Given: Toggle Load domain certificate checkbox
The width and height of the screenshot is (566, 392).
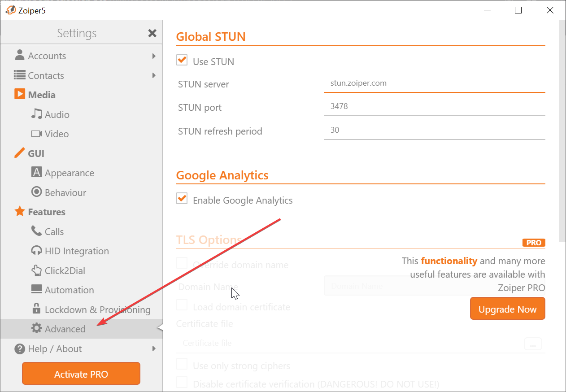Looking at the screenshot, I should (182, 305).
